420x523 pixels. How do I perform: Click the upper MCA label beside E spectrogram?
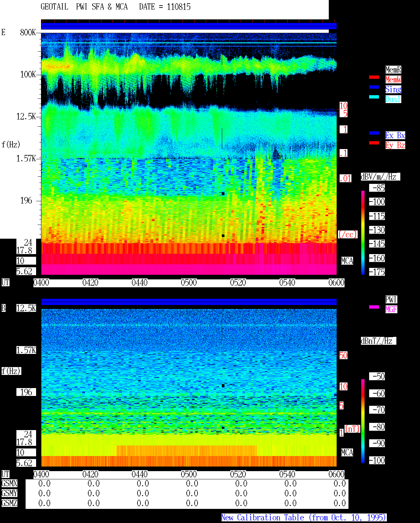click(347, 261)
